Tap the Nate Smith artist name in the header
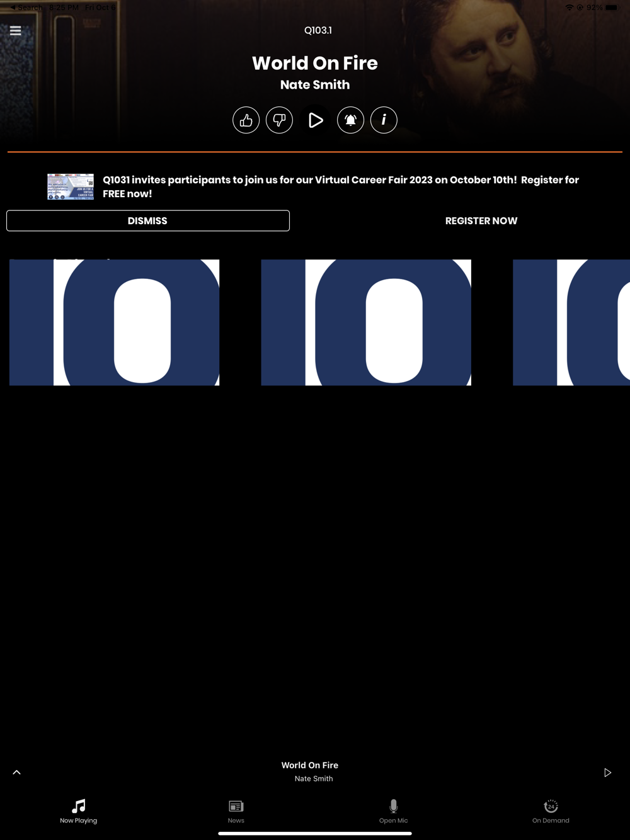 coord(315,84)
